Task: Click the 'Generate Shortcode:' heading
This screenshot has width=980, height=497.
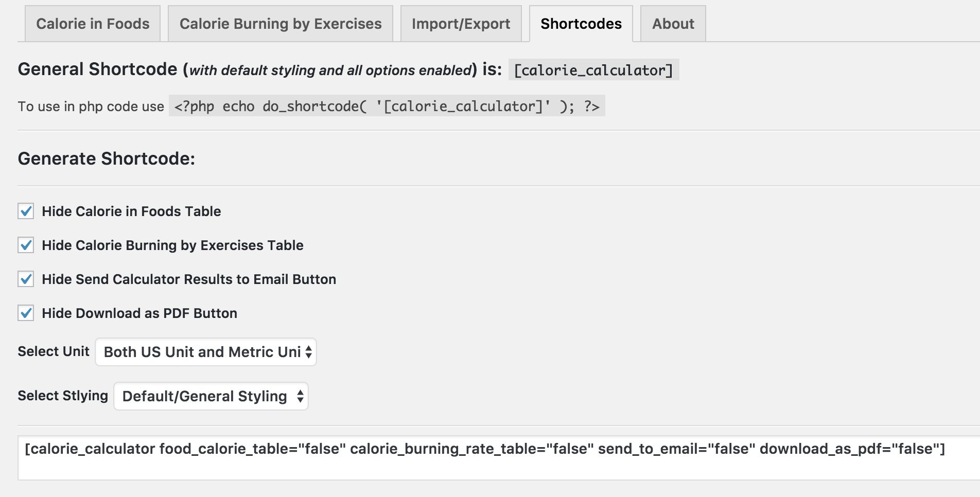Action: 107,158
